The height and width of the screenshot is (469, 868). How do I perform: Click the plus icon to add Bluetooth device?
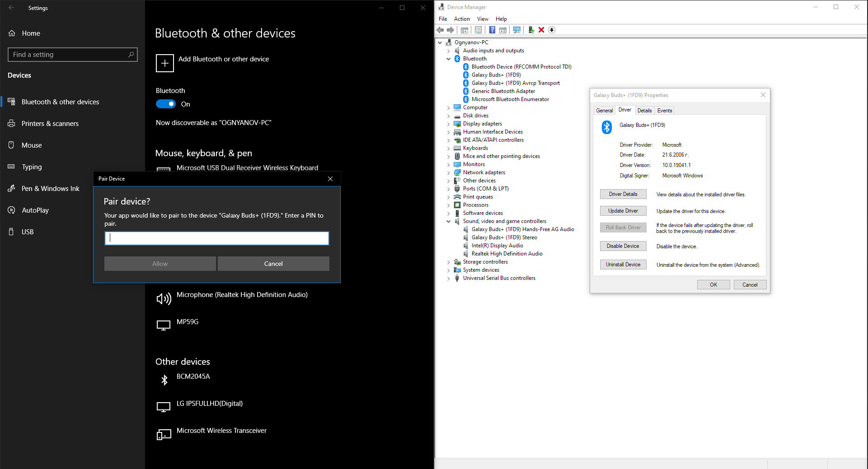tap(165, 63)
